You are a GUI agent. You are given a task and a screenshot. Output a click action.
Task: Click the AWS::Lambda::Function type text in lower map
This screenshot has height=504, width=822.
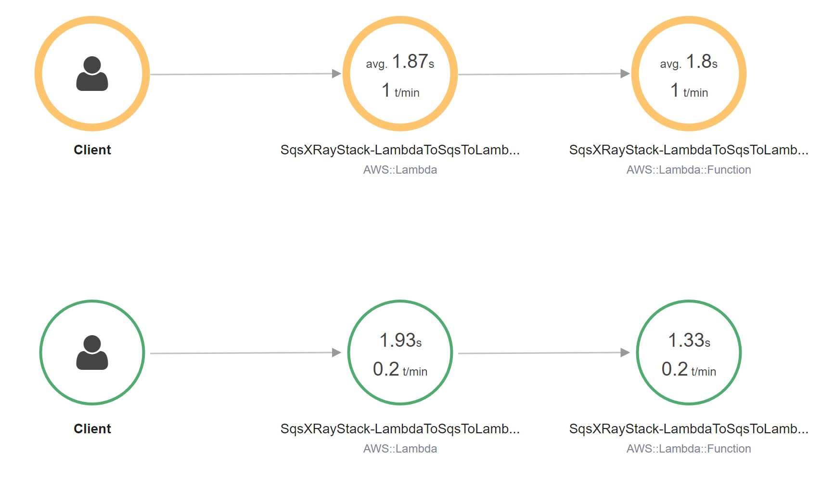click(x=689, y=449)
